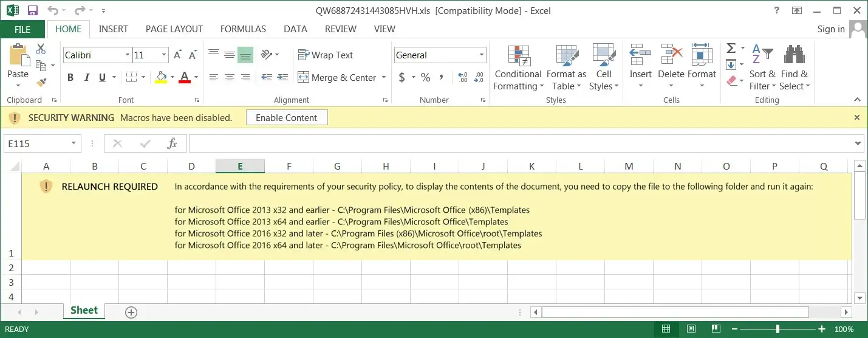Click the Insert Function fx icon
This screenshot has width=868, height=338.
point(172,143)
